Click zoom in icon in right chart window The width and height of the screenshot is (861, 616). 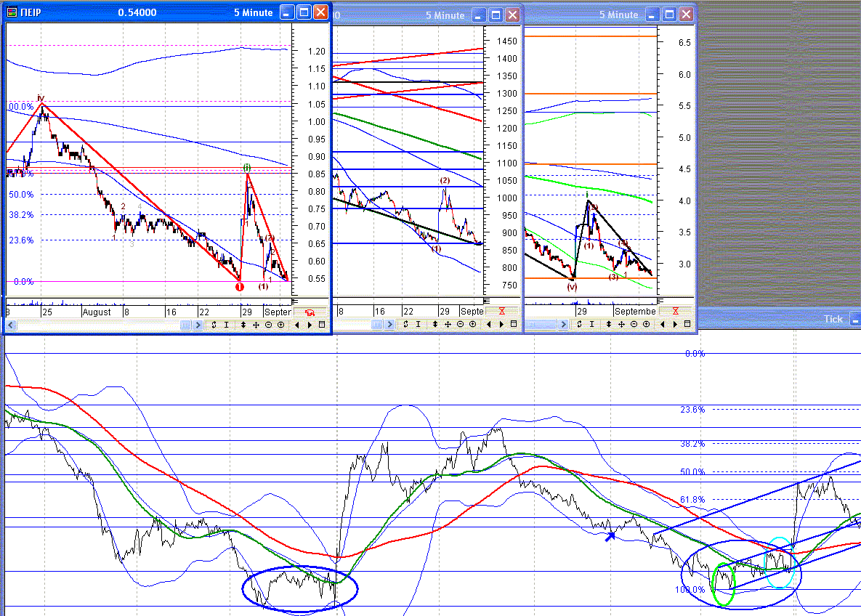coord(646,324)
